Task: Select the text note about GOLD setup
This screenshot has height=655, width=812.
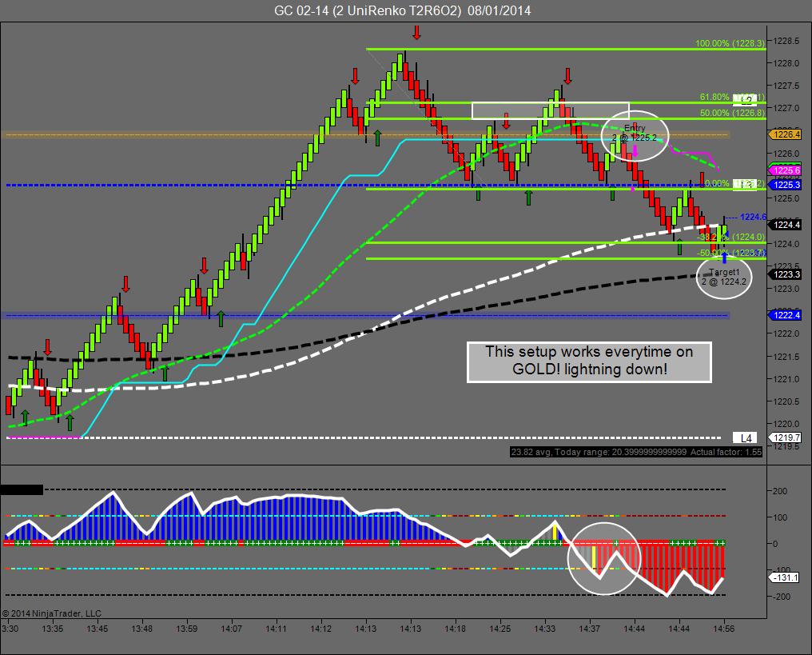Action: tap(589, 361)
